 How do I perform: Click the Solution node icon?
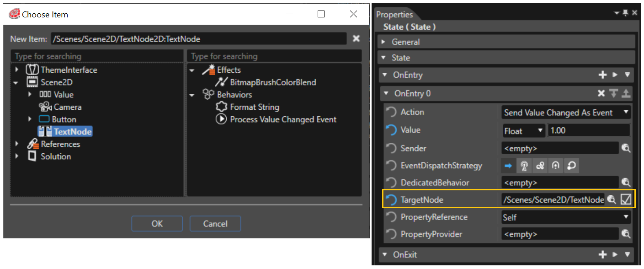(x=32, y=156)
